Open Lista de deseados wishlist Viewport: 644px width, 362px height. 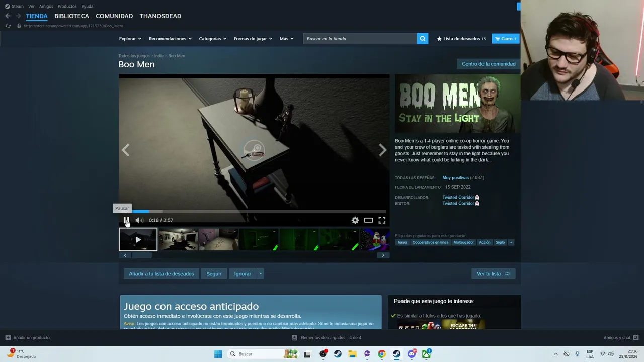461,39
